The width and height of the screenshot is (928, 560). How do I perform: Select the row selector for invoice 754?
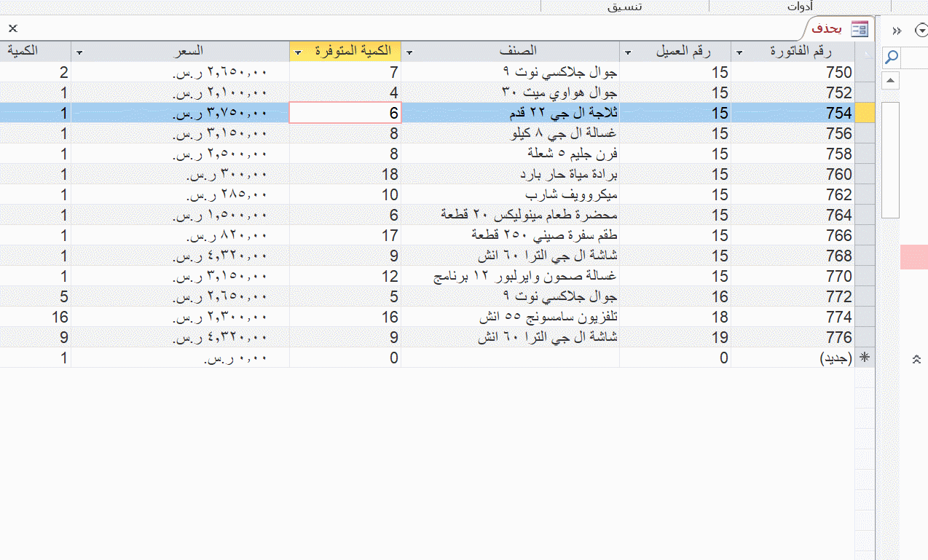(x=865, y=113)
